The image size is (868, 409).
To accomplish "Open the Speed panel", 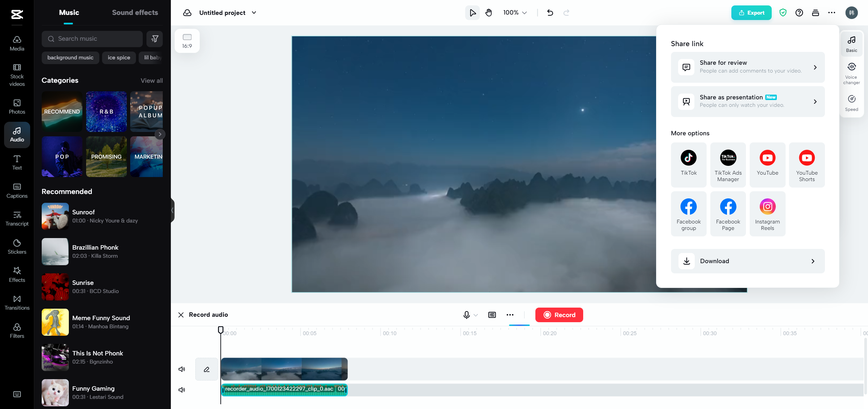I will (852, 102).
